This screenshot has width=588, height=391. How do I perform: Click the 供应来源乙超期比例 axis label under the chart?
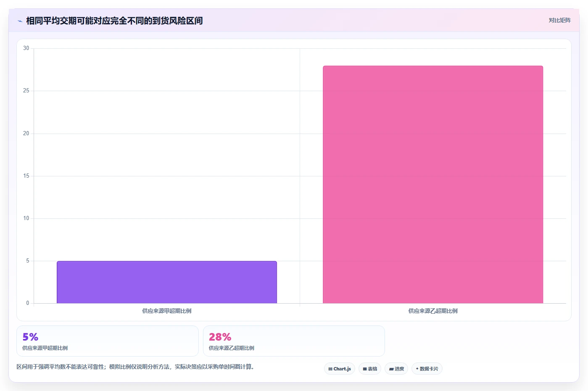[433, 311]
